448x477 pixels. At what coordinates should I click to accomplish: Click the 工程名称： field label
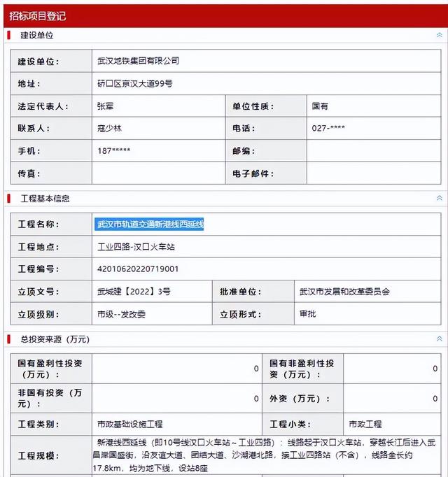tap(38, 225)
